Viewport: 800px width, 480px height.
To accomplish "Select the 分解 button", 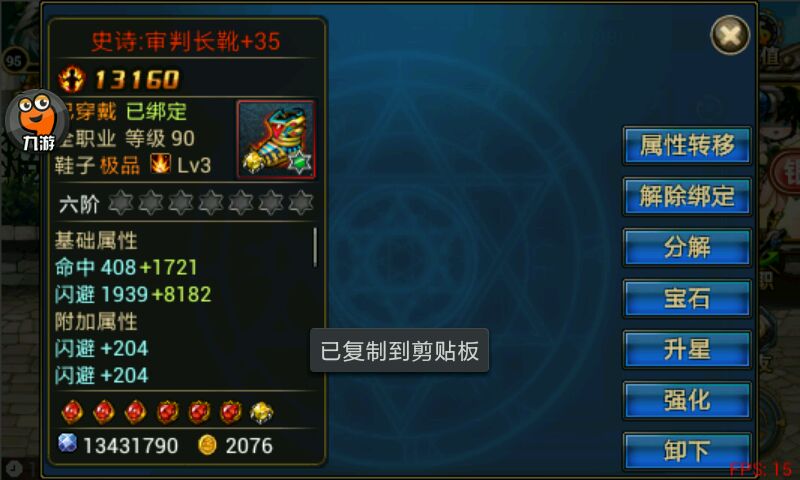I will pyautogui.click(x=687, y=247).
